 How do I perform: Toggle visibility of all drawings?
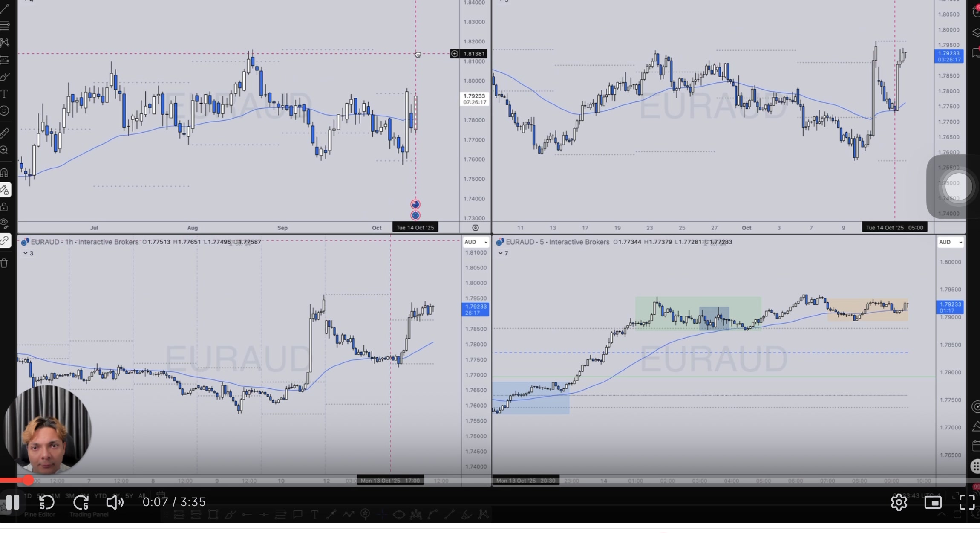pyautogui.click(x=5, y=222)
